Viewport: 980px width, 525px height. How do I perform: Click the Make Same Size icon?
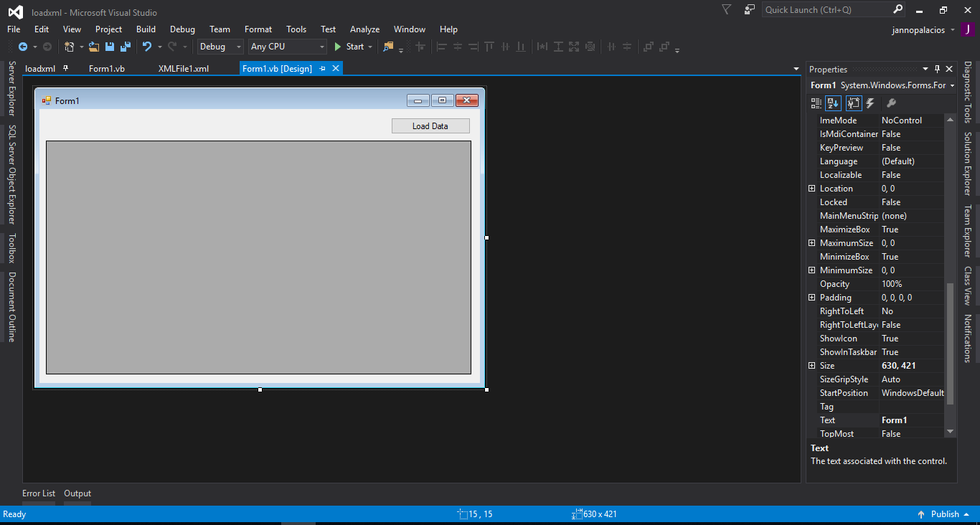(x=574, y=47)
